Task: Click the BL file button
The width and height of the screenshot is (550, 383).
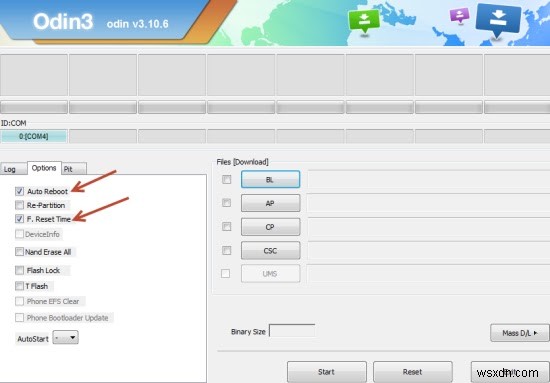Action: [x=270, y=180]
